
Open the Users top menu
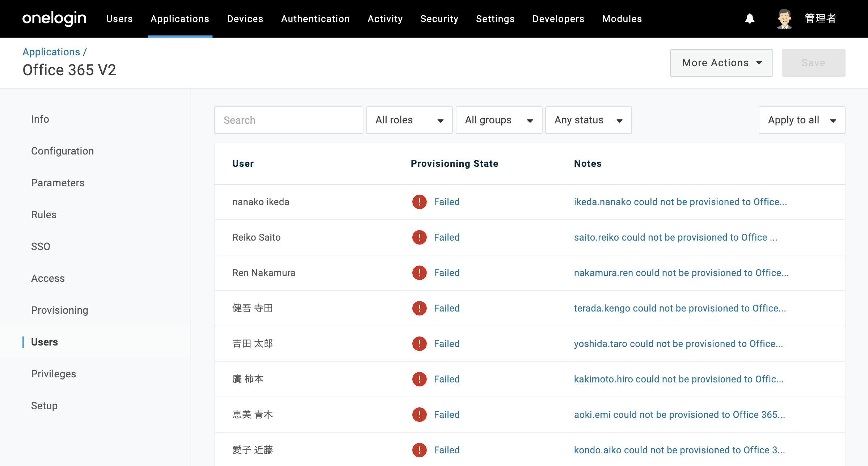tap(119, 19)
